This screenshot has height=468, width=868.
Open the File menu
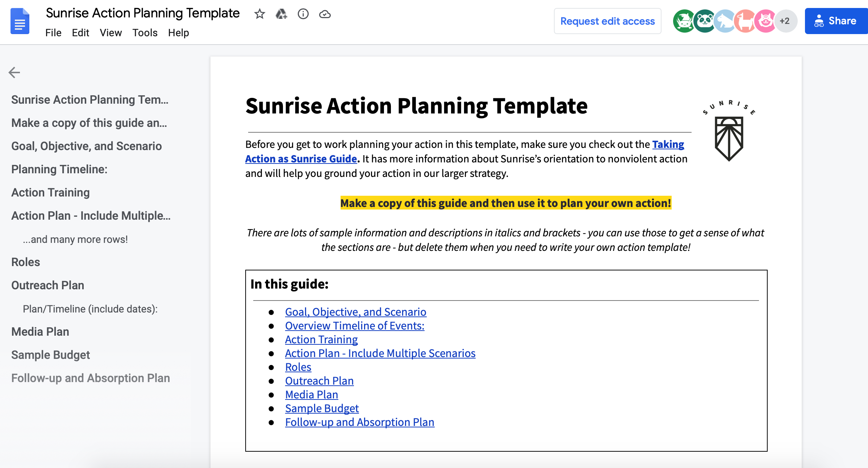tap(53, 33)
